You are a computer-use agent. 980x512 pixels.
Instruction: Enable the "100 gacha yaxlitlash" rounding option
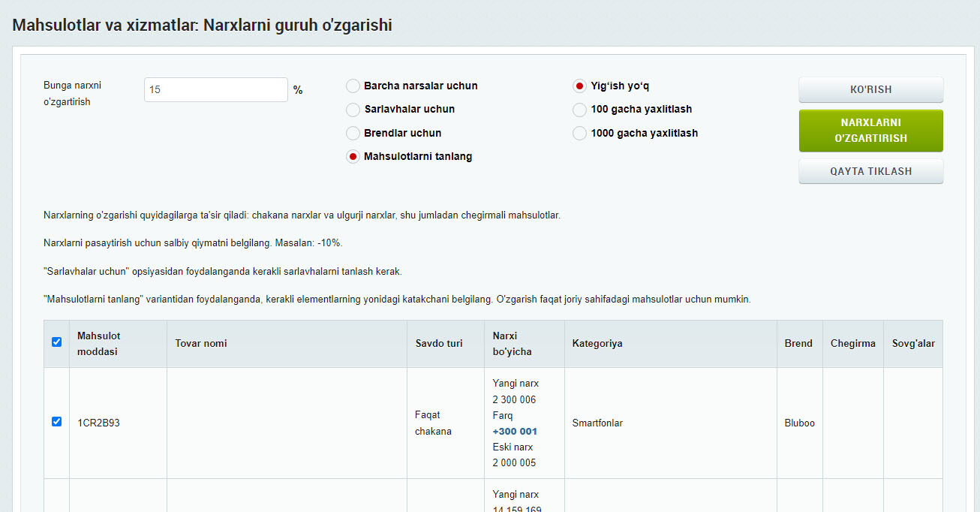579,110
